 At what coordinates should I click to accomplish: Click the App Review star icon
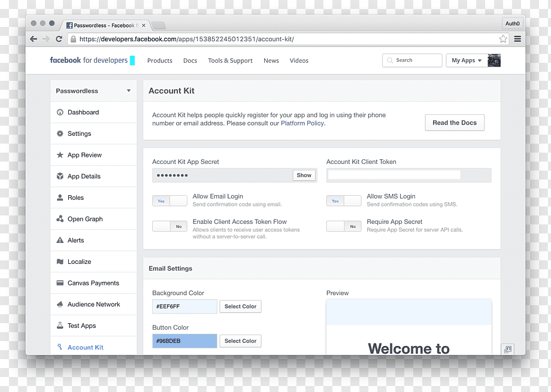click(x=60, y=155)
